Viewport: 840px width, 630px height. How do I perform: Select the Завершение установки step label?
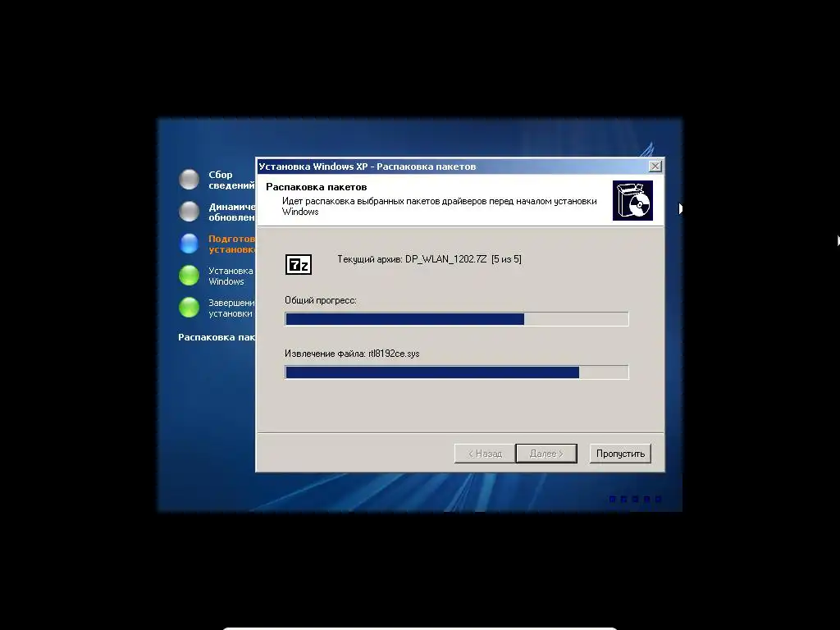(231, 308)
